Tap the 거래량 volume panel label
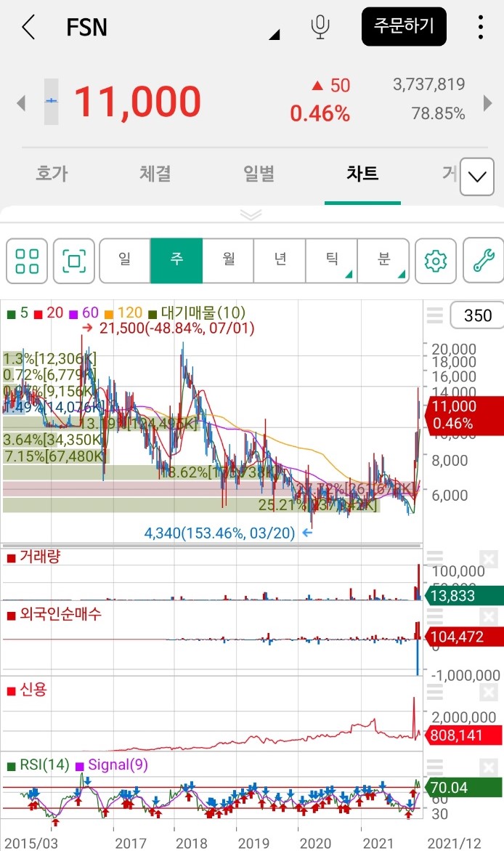 tap(33, 556)
